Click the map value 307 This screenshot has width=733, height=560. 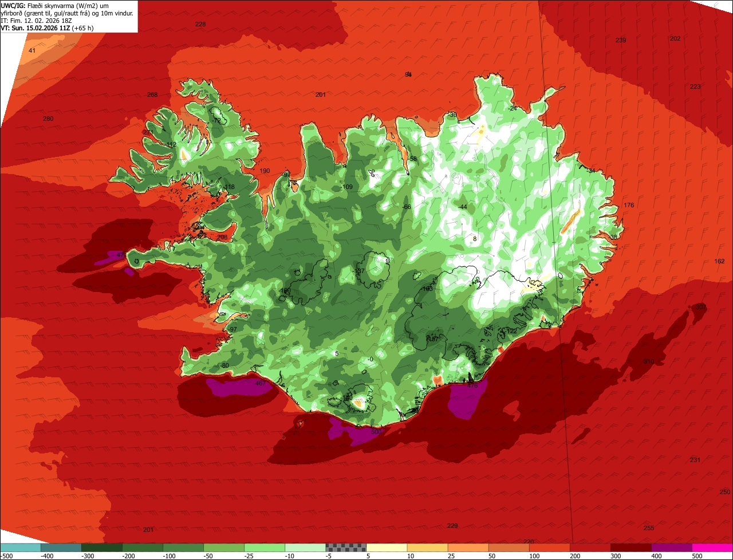point(701,307)
